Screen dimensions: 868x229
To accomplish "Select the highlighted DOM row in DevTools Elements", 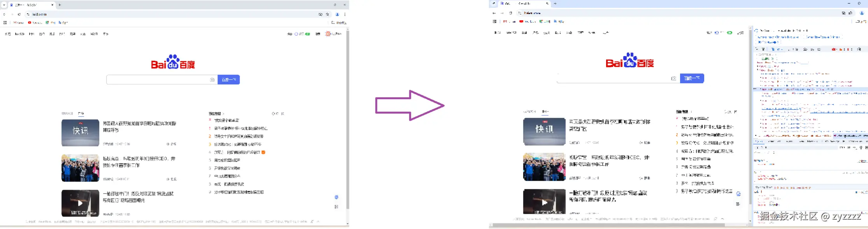I will tap(811, 89).
